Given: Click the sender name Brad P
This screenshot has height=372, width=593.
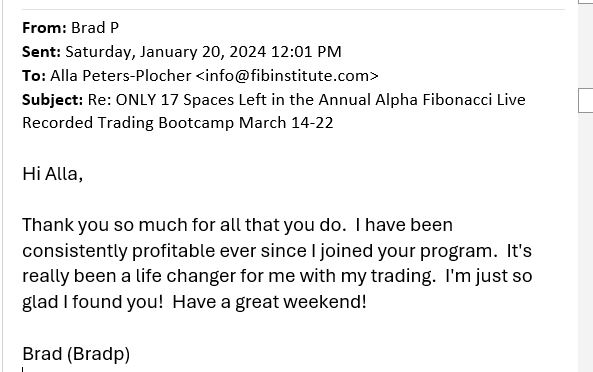Looking at the screenshot, I should click(95, 28).
